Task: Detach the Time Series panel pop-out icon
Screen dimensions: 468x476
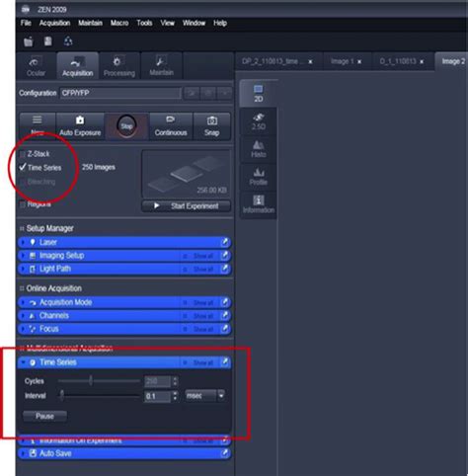Action: click(x=225, y=362)
